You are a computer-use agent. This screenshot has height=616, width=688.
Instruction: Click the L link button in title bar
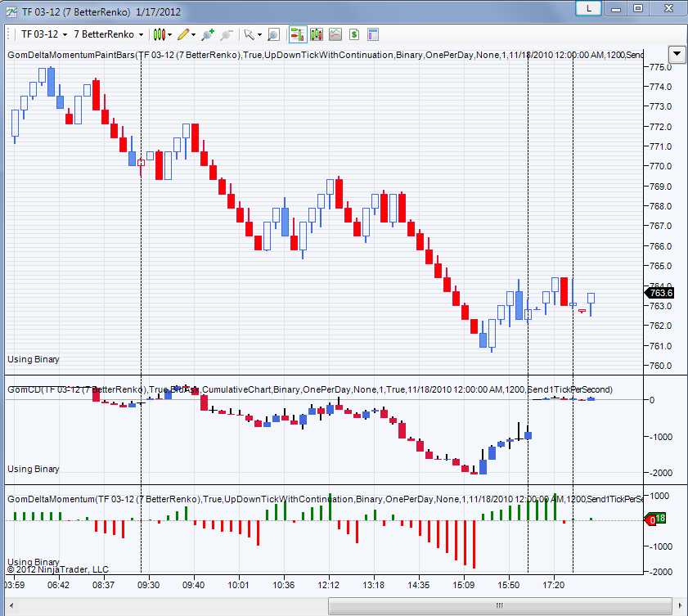point(588,8)
